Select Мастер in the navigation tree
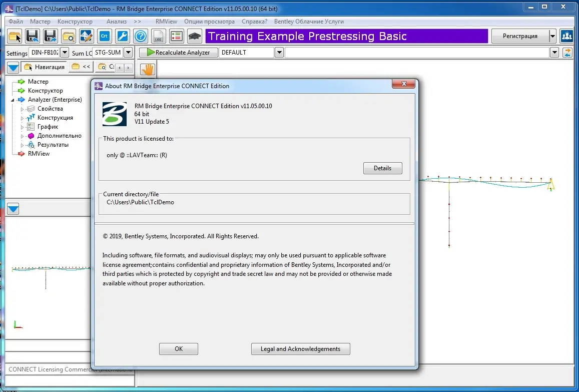The image size is (579, 392). point(38,82)
